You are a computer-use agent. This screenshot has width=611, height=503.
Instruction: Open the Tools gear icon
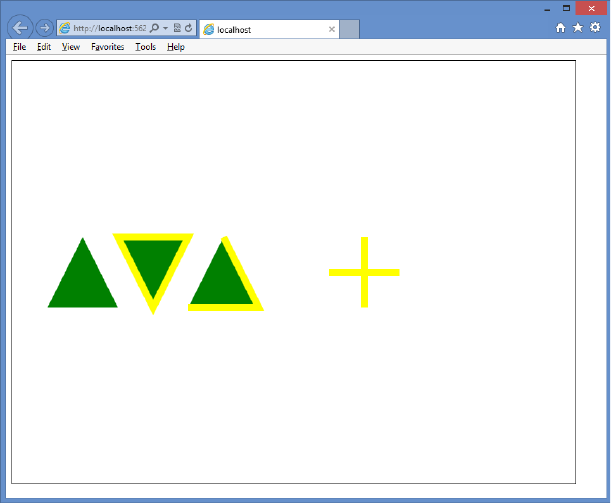pyautogui.click(x=595, y=27)
